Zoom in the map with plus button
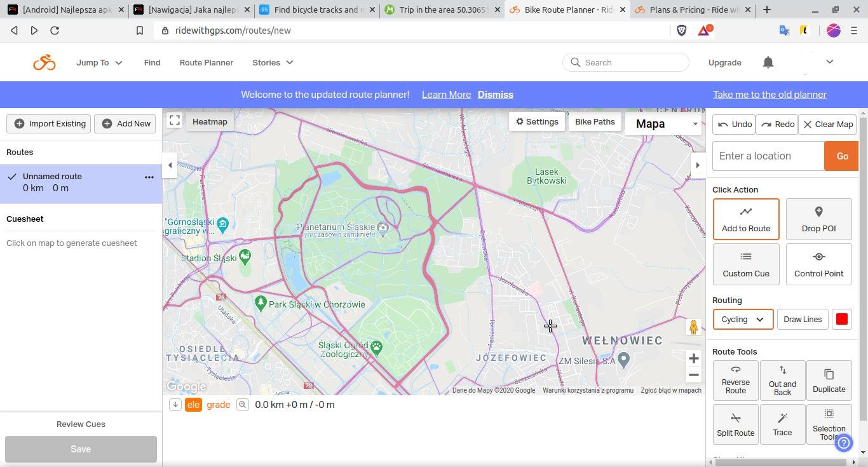 pyautogui.click(x=693, y=358)
